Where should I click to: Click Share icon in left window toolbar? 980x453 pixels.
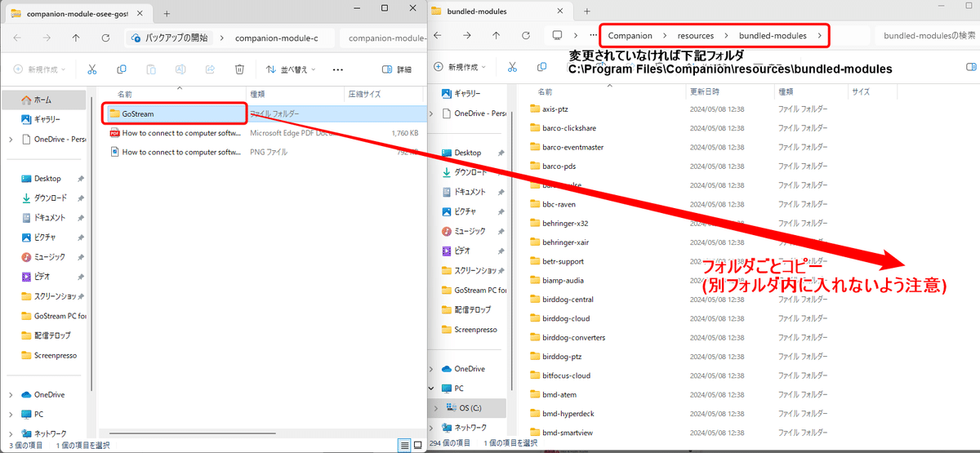click(210, 69)
